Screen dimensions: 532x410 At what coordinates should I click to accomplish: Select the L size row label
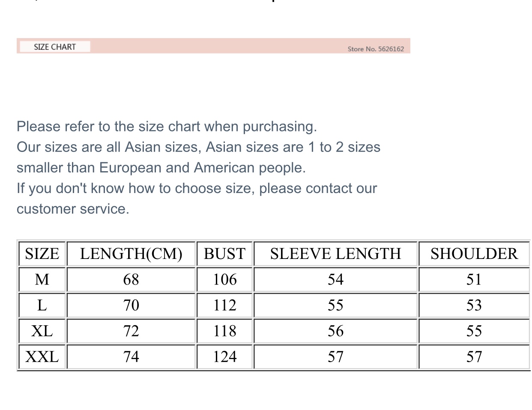[42, 305]
